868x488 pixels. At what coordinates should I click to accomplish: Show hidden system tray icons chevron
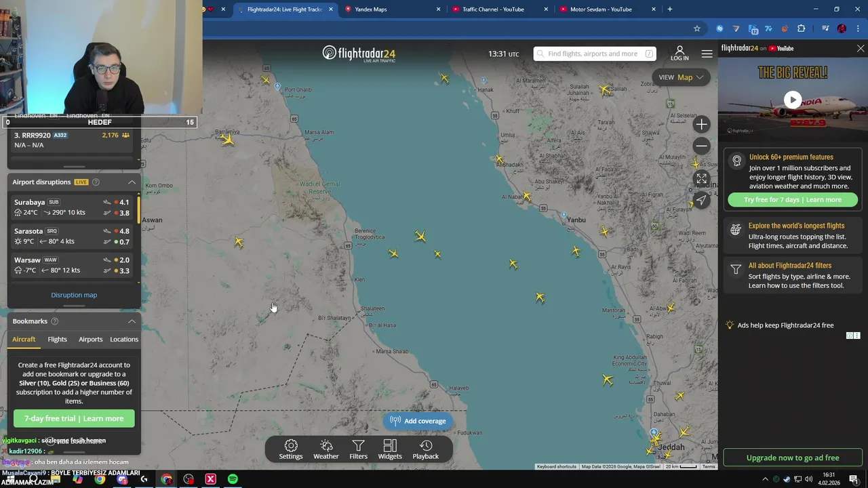pos(765,479)
